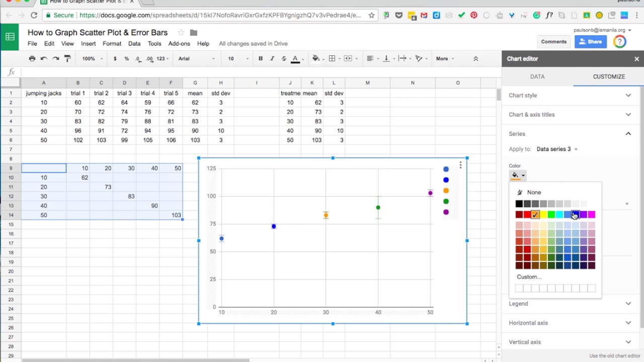Activate the Paint format tool

pyautogui.click(x=67, y=59)
